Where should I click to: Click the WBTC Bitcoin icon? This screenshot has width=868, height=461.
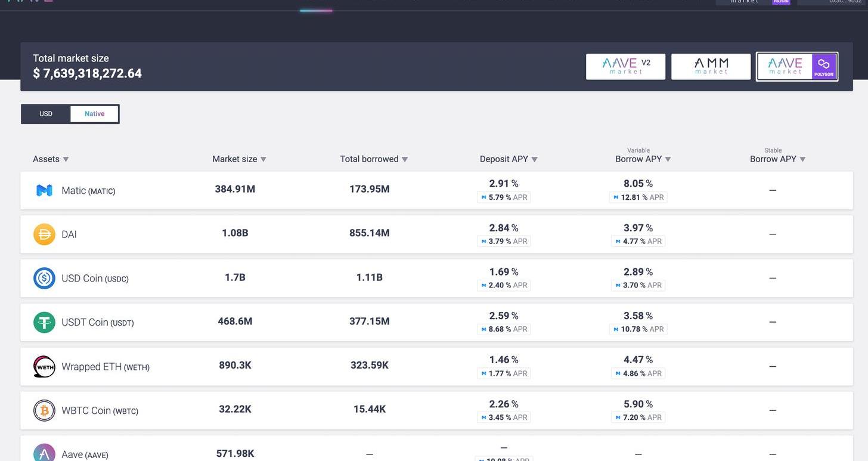[44, 411]
